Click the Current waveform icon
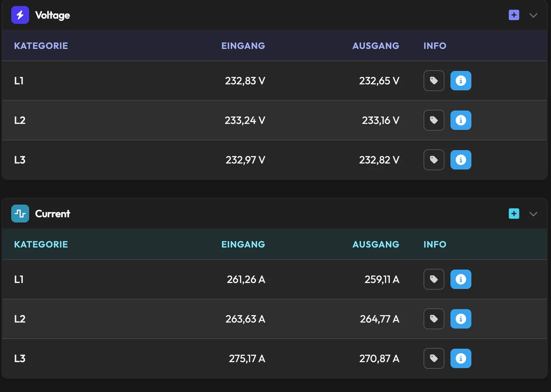The image size is (551, 392). click(20, 213)
